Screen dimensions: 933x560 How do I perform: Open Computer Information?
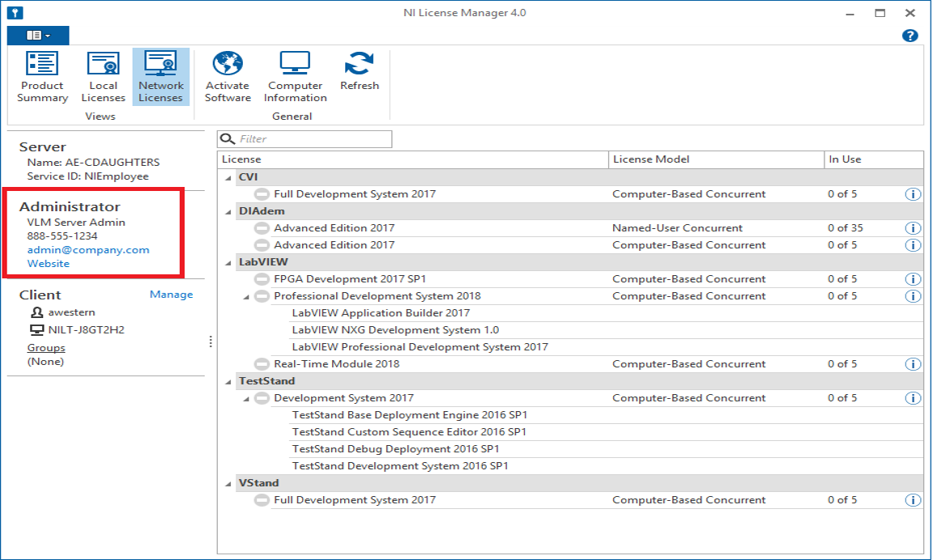[x=295, y=77]
